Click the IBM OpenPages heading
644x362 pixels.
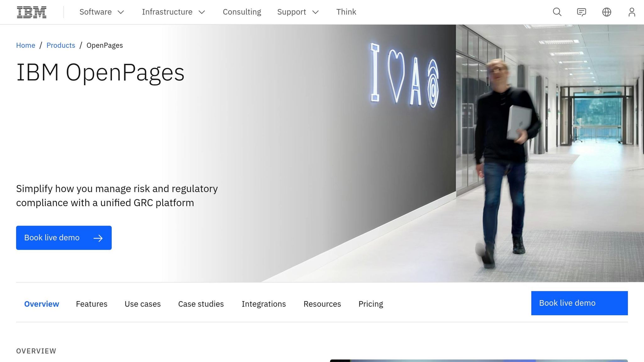click(100, 73)
